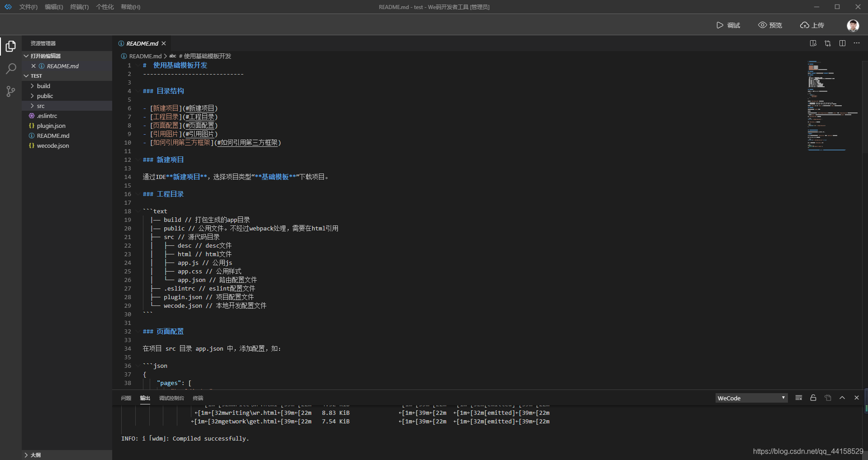Toggle output scroll lock
This screenshot has height=460, width=868.
[813, 398]
